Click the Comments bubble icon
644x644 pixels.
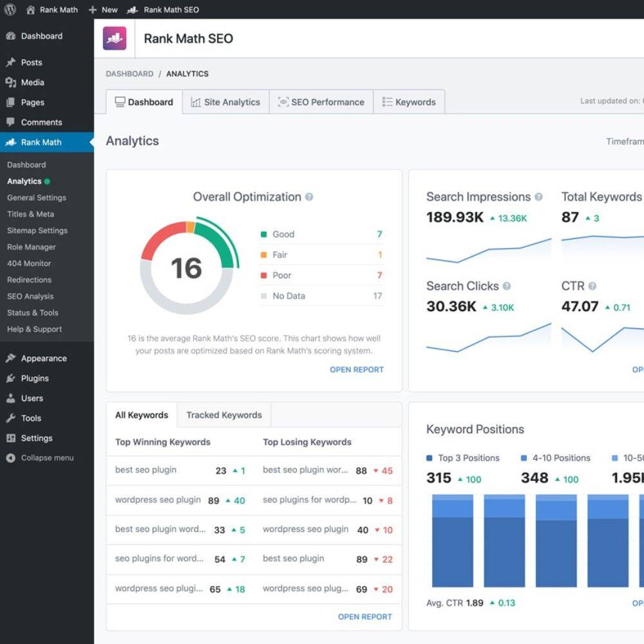pos(11,122)
